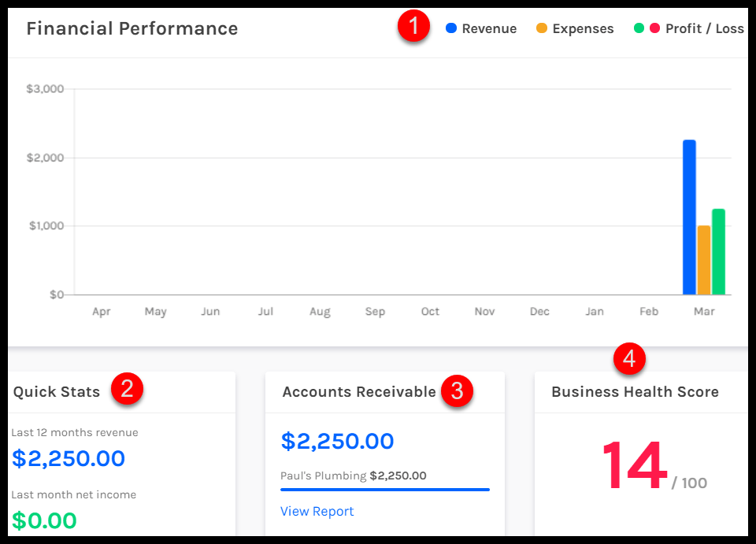Click the red Loss legend dot

pos(653,28)
